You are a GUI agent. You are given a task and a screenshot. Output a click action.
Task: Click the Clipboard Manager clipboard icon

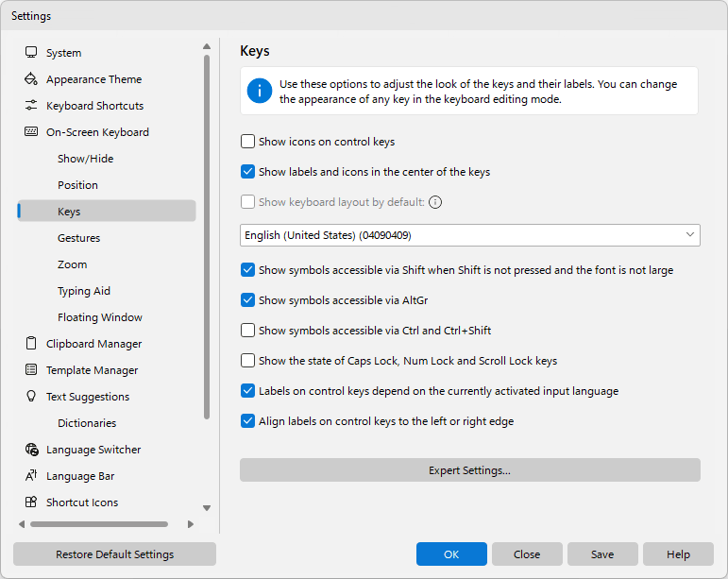coord(31,344)
